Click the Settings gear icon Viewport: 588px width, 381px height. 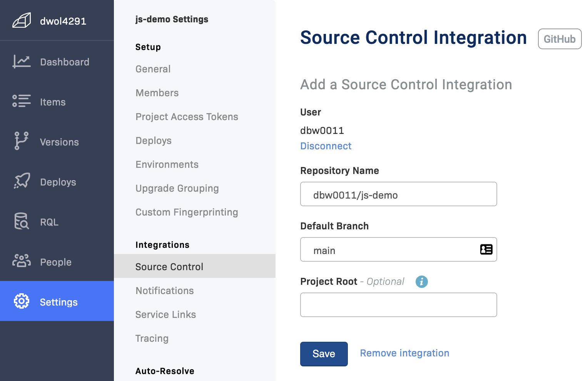pos(22,301)
